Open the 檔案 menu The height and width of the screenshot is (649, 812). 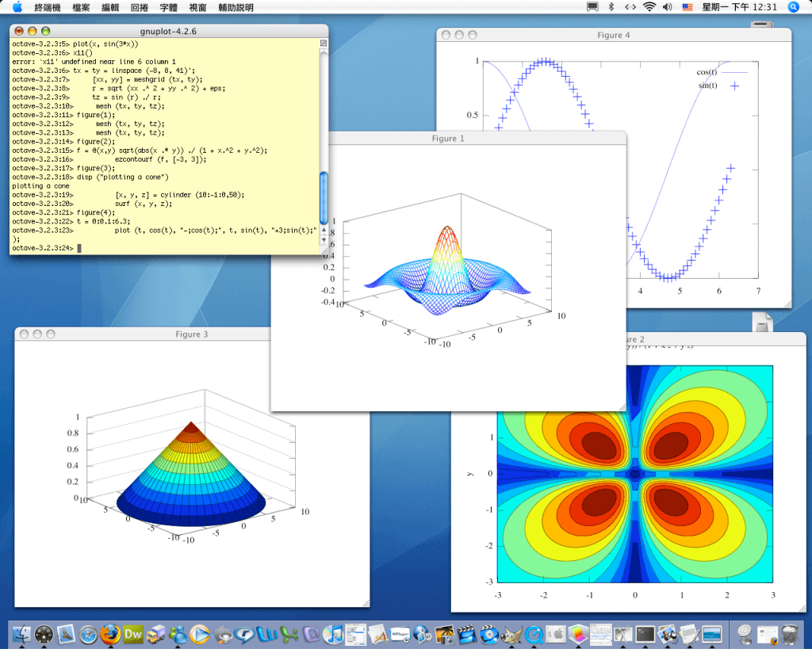click(x=81, y=7)
